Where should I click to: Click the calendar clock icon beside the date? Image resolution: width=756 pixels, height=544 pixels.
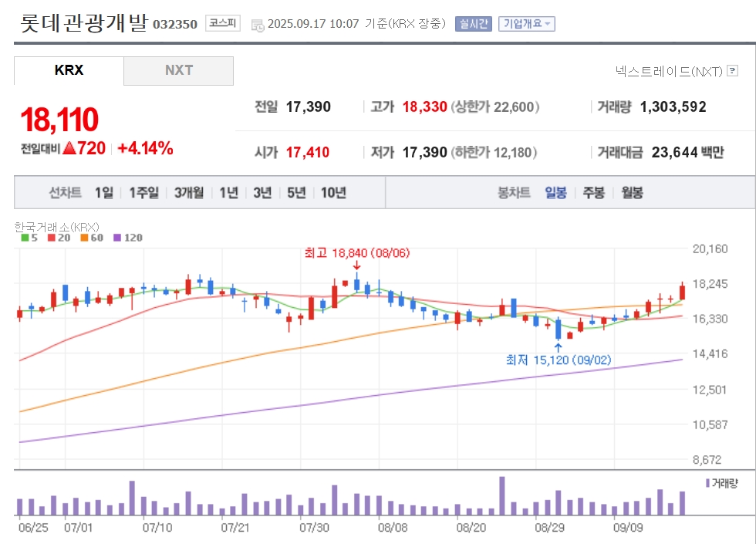(258, 25)
